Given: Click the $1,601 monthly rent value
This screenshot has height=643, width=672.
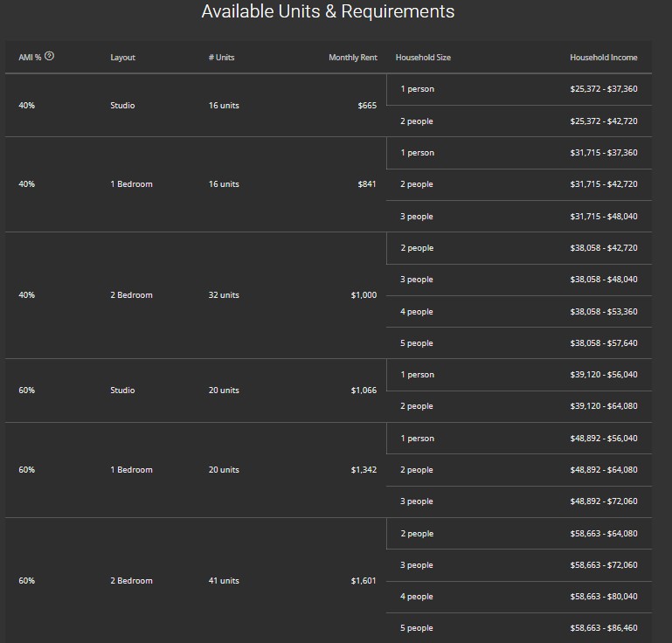Looking at the screenshot, I should tap(364, 581).
